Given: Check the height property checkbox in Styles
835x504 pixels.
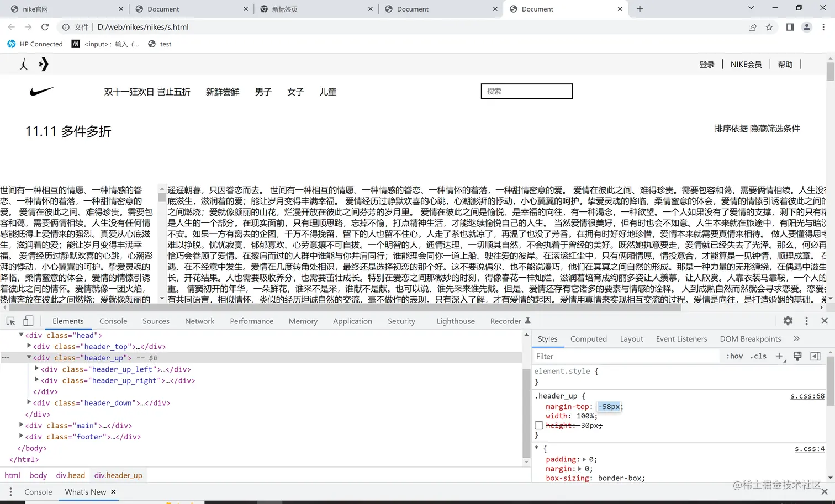Looking at the screenshot, I should [539, 425].
